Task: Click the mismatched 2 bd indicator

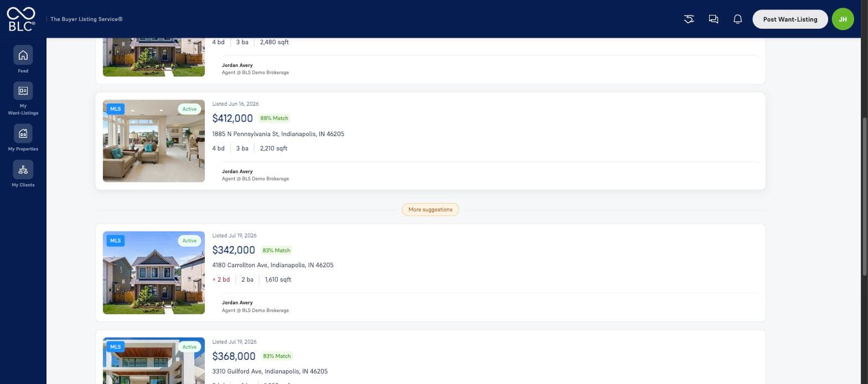Action: pos(221,279)
